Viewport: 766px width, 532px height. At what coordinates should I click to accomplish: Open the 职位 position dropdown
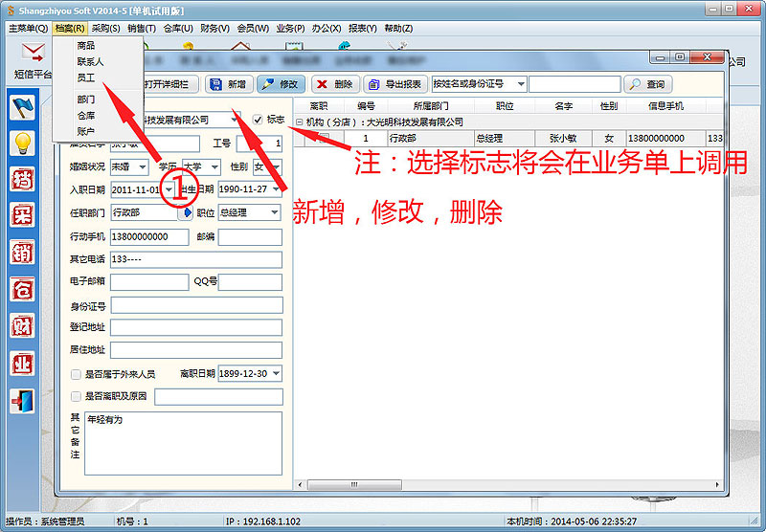275,212
